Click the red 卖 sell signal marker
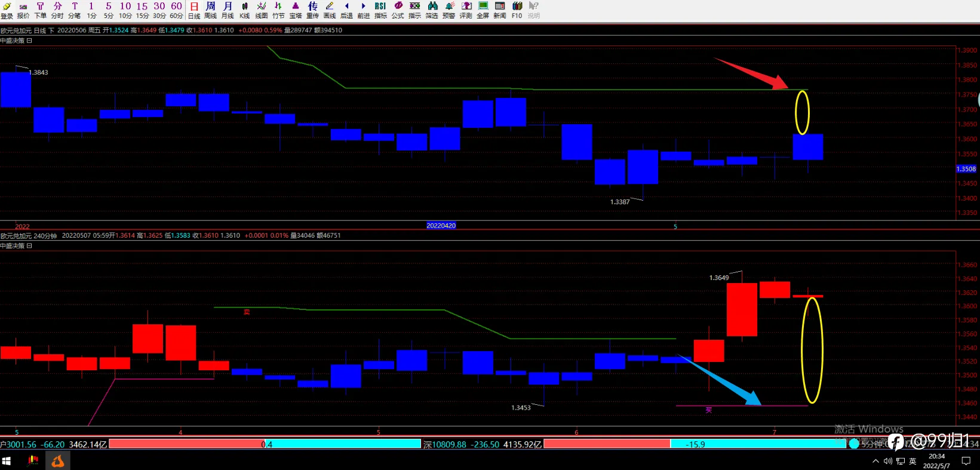980x470 pixels. click(x=247, y=312)
